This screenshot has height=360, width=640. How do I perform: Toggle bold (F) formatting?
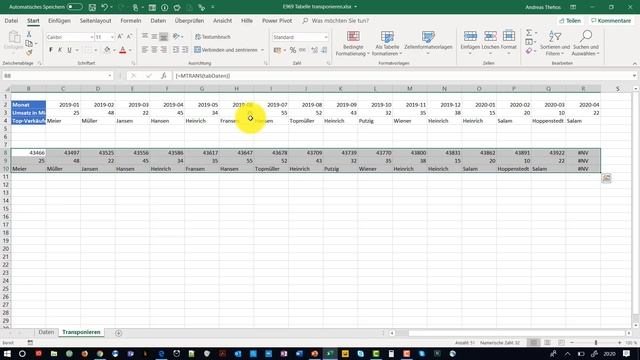tap(51, 50)
